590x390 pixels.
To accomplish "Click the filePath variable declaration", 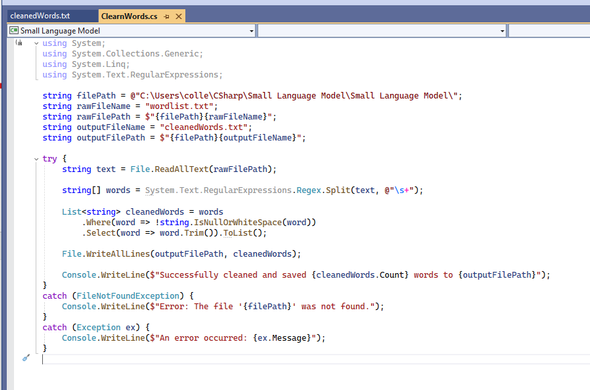I will point(96,96).
